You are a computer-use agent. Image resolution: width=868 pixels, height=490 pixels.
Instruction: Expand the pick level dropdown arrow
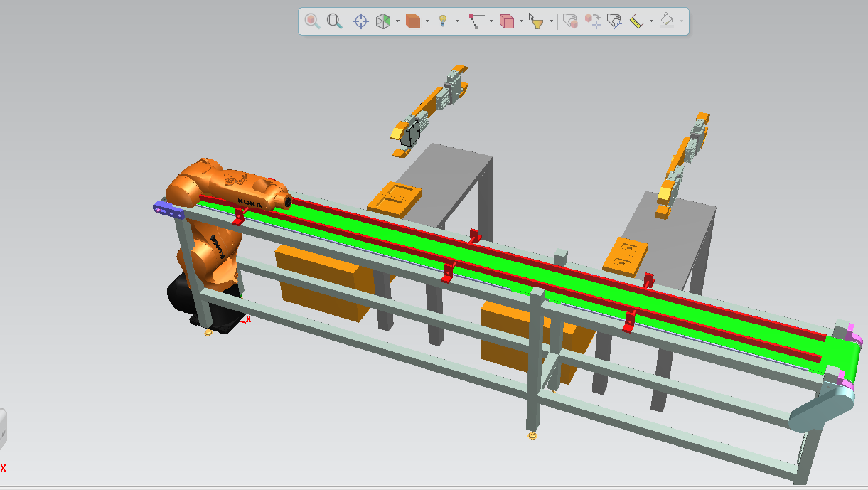(x=521, y=21)
